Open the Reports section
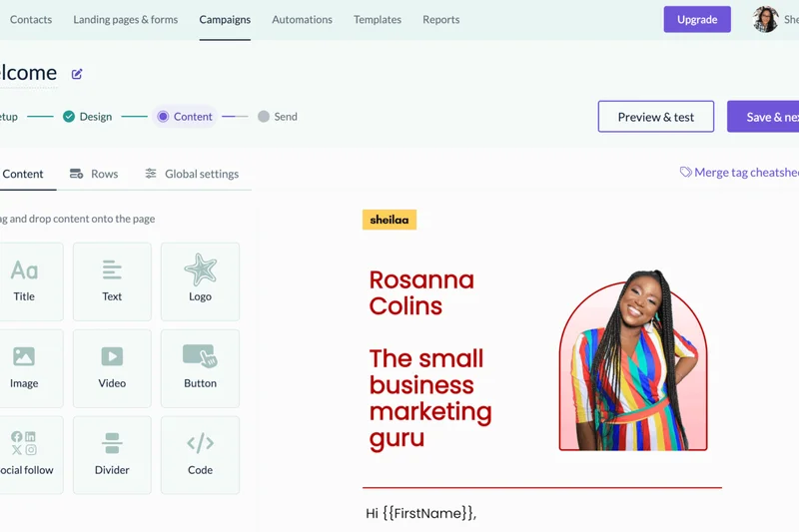The image size is (799, 532). point(441,19)
